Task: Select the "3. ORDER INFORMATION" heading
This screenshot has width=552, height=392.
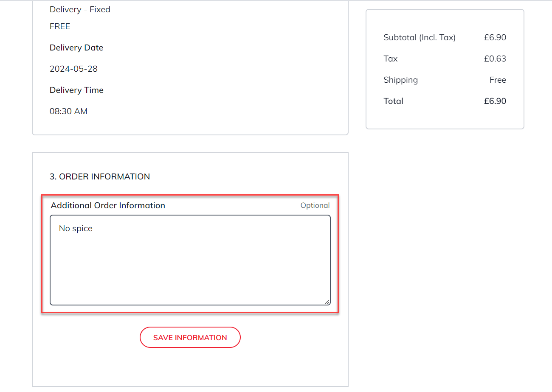Action: (100, 176)
